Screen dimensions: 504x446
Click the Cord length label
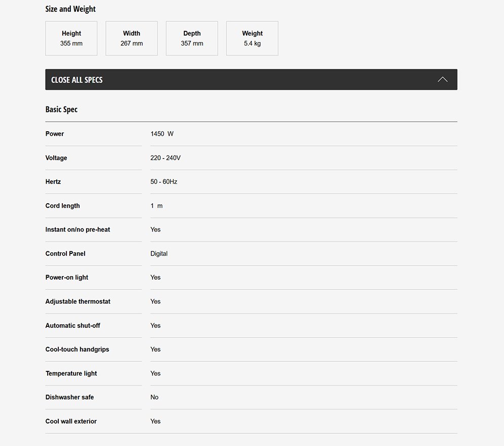[x=63, y=206]
